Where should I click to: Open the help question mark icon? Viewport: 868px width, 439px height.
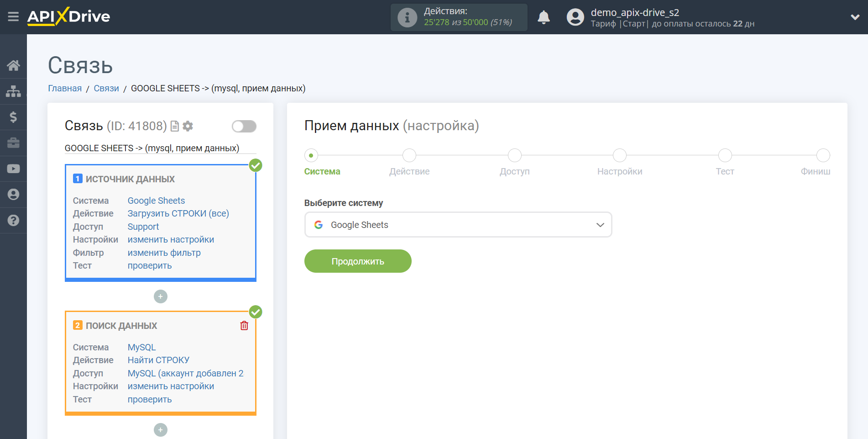[13, 220]
